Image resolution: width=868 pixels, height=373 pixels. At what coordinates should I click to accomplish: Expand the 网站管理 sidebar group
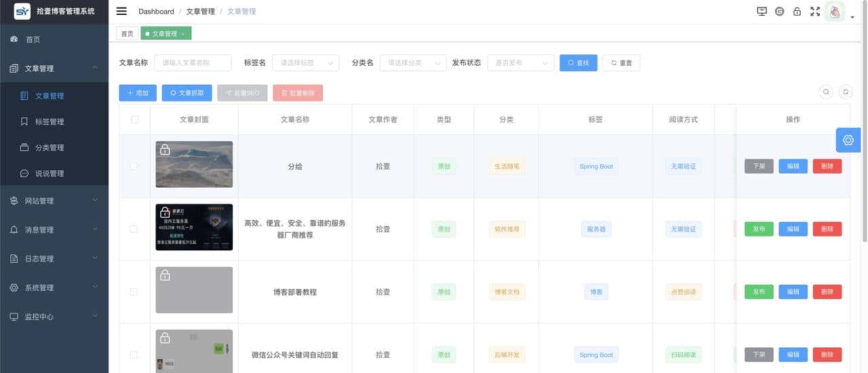54,201
